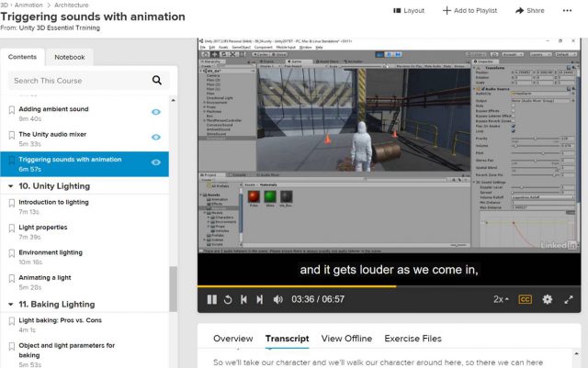Collapse the 11. Baking Lighting section
The width and height of the screenshot is (588, 368).
coord(10,305)
